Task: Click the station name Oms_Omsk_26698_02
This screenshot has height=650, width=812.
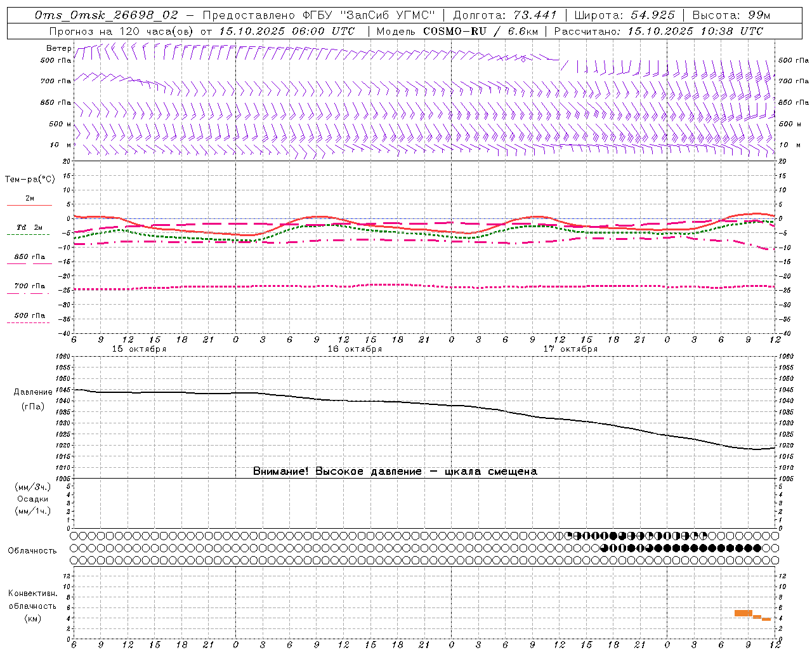Action: click(107, 15)
